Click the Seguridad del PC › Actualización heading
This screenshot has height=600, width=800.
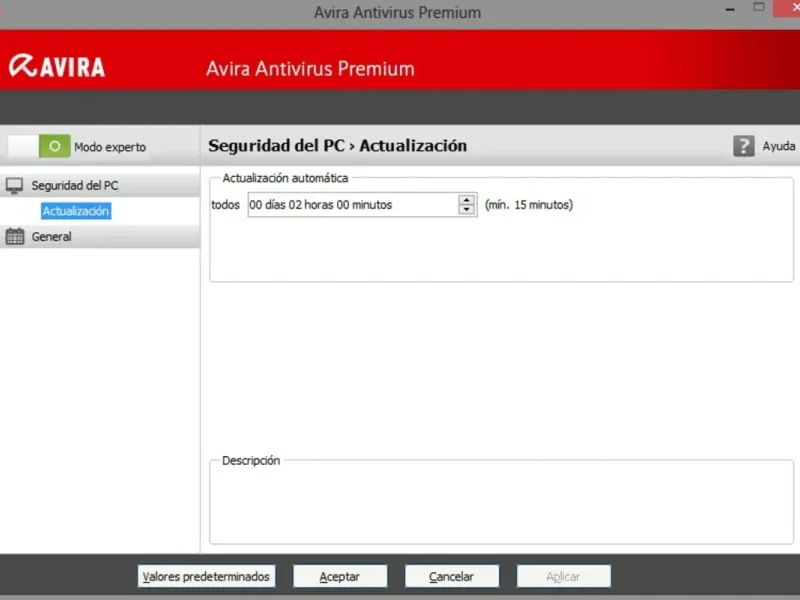[337, 145]
